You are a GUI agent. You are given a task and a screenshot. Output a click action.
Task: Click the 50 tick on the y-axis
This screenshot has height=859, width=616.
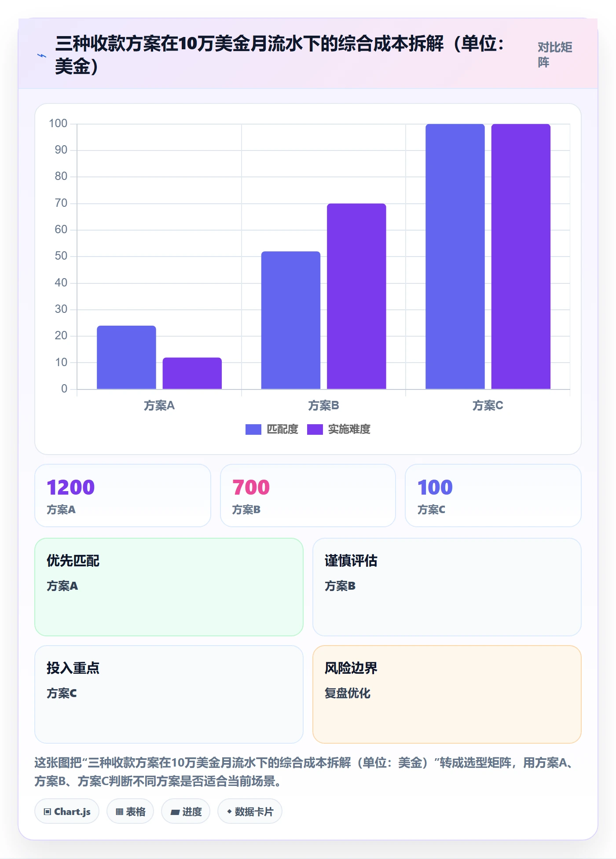(61, 256)
